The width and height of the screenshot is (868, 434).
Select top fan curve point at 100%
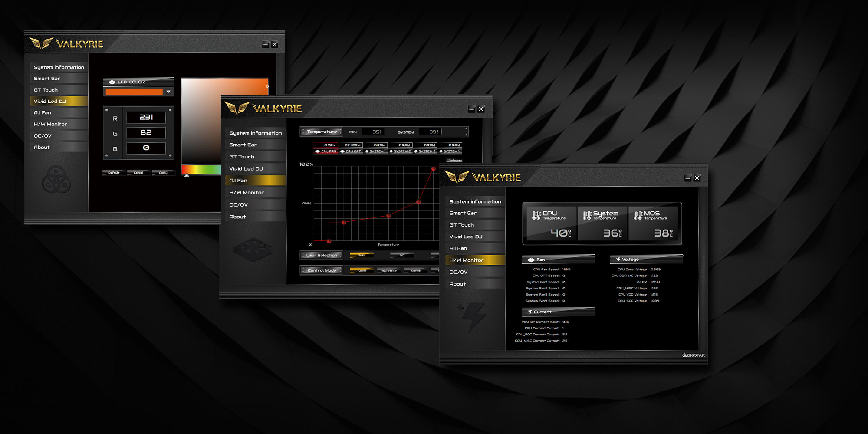point(433,168)
